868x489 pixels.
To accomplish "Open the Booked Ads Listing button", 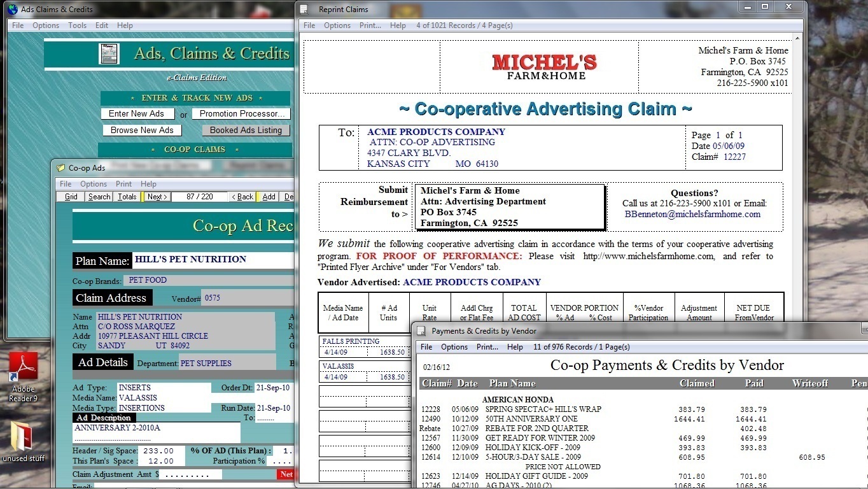I will 246,130.
